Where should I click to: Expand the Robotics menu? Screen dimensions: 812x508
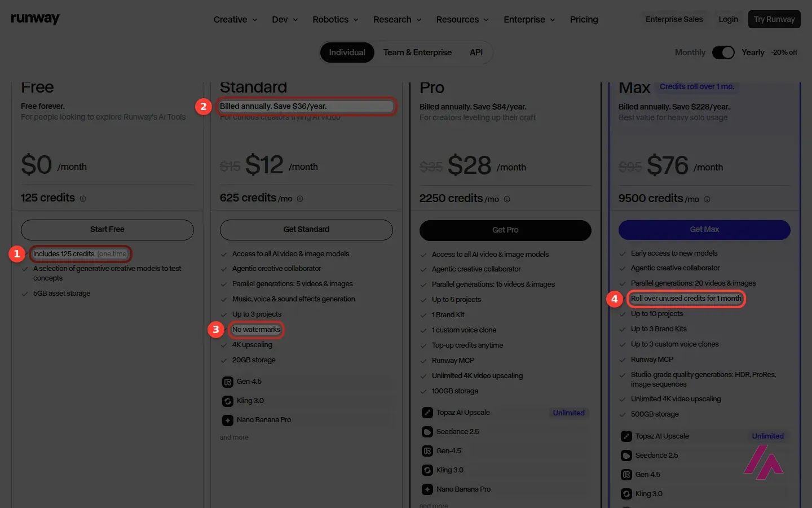coord(336,19)
